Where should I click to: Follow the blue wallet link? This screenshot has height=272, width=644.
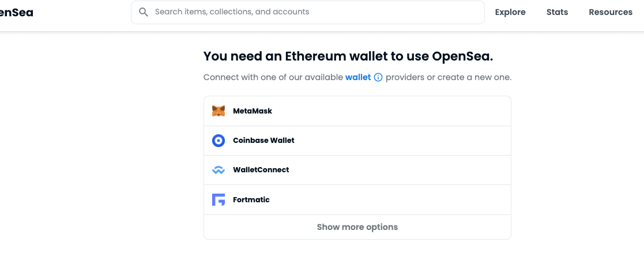(358, 77)
